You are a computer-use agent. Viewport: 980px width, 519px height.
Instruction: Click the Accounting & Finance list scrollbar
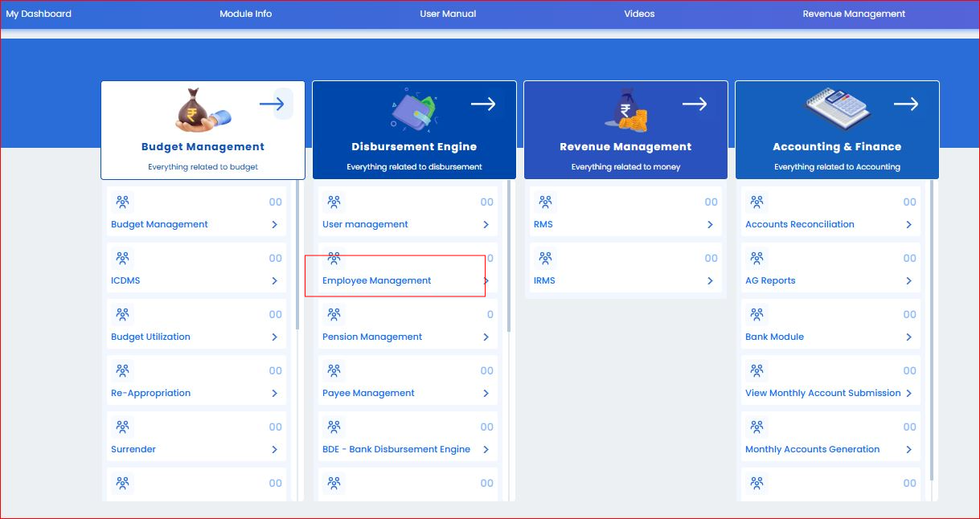[x=933, y=329]
